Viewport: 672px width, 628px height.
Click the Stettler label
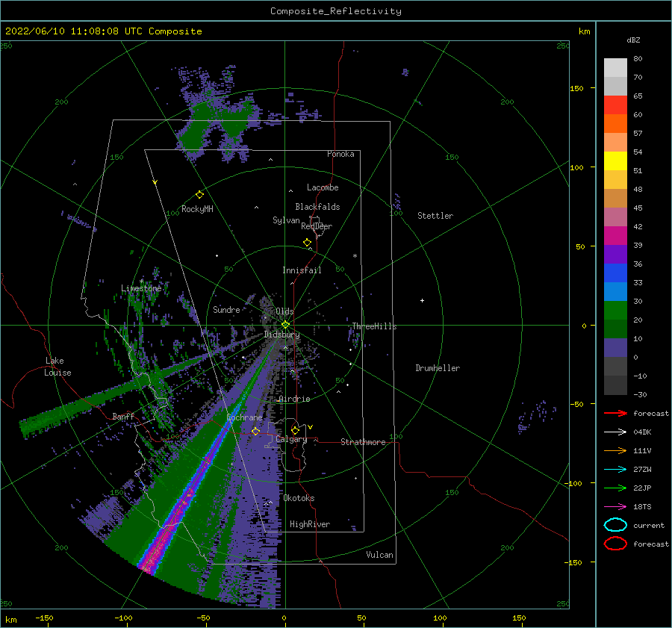pyautogui.click(x=435, y=216)
